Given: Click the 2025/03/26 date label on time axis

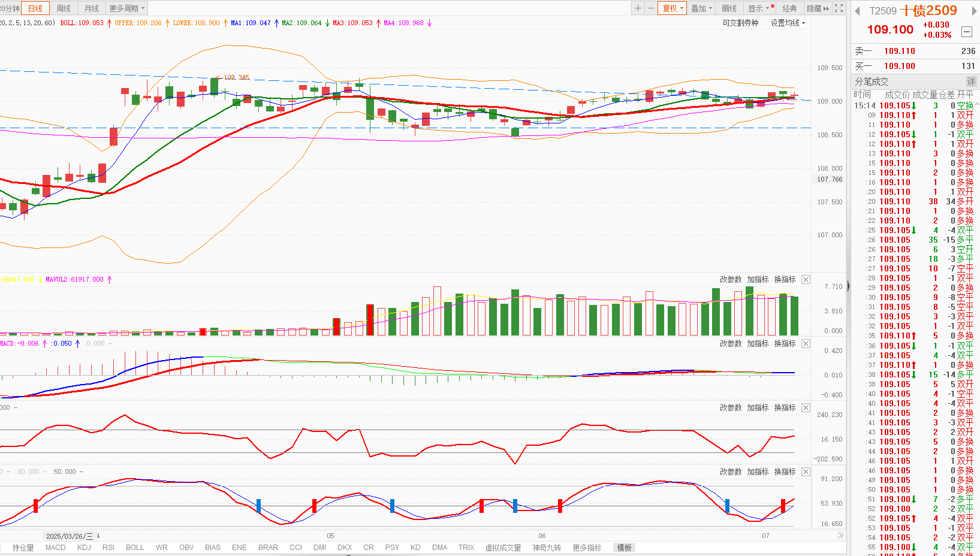Looking at the screenshot, I should tap(70, 536).
